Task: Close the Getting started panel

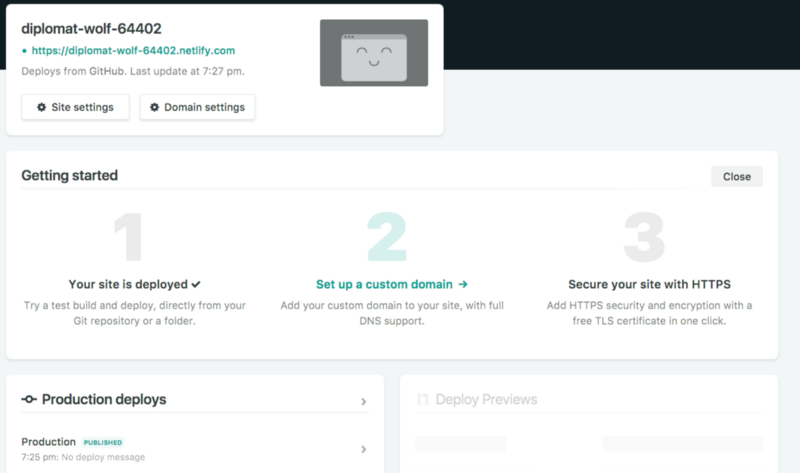Action: 737,177
